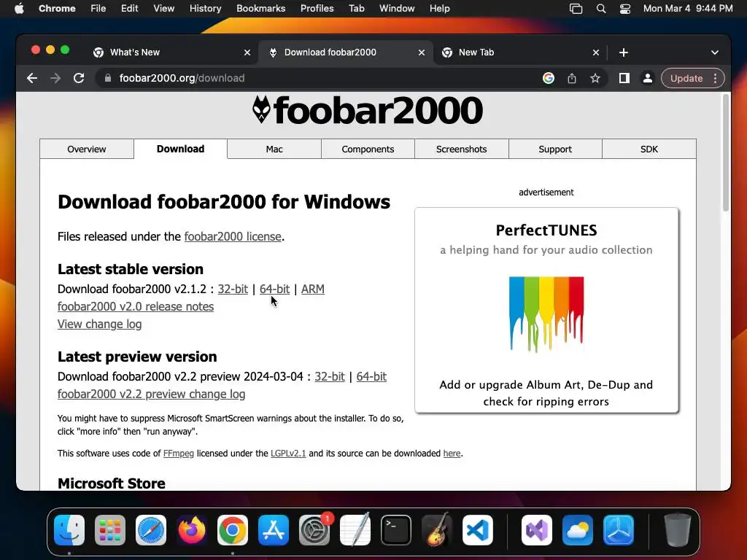747x560 pixels.
Task: Click the padlock site info icon
Action: 108,78
